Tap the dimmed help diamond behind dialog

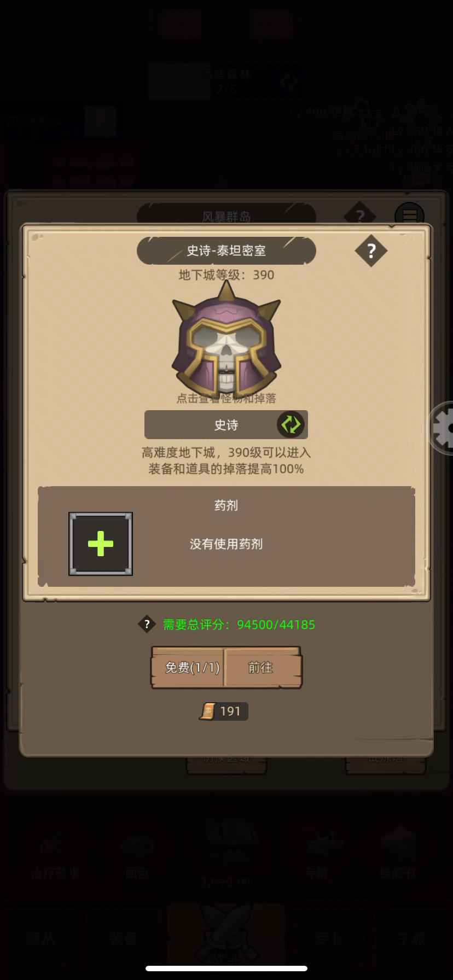coord(359,215)
